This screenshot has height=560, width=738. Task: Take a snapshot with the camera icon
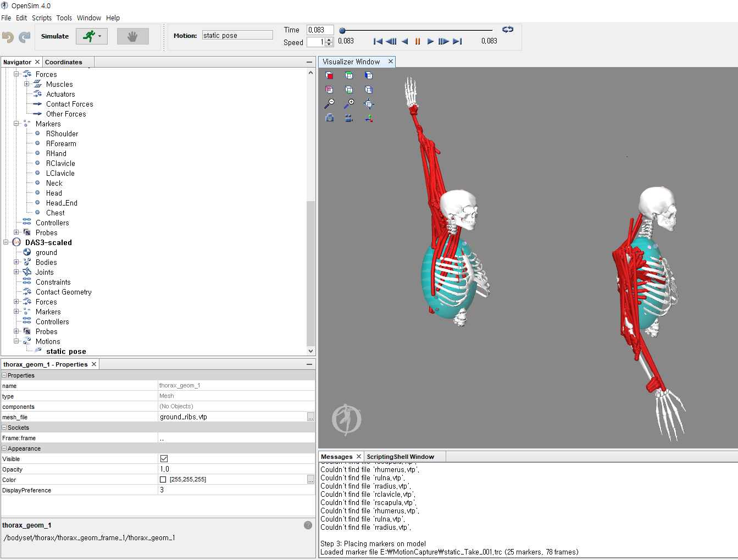(329, 118)
